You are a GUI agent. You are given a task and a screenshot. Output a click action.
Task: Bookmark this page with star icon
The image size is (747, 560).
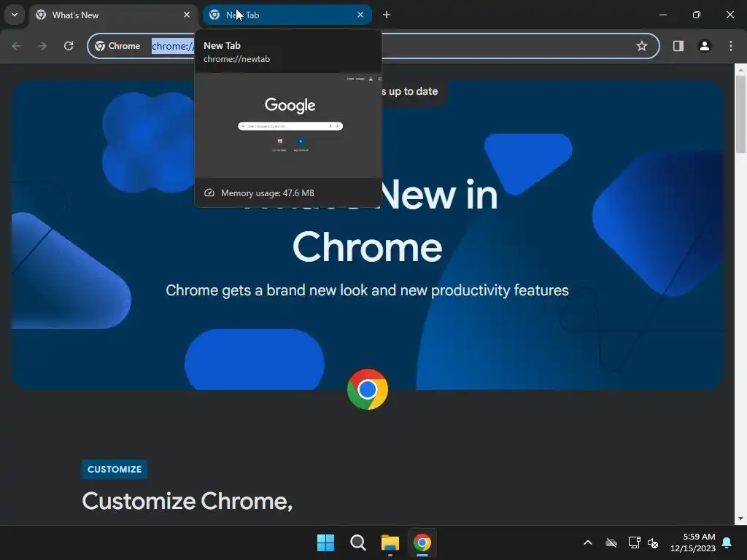(x=642, y=46)
